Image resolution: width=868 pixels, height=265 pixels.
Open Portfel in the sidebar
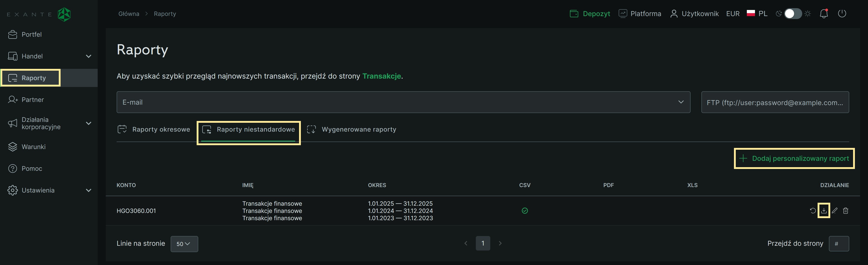31,34
